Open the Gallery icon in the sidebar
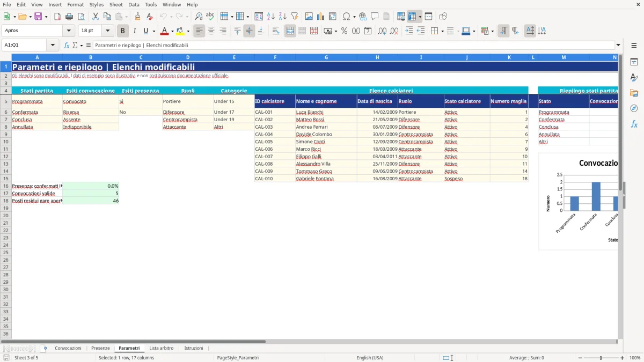This screenshot has width=644, height=362. [x=634, y=93]
